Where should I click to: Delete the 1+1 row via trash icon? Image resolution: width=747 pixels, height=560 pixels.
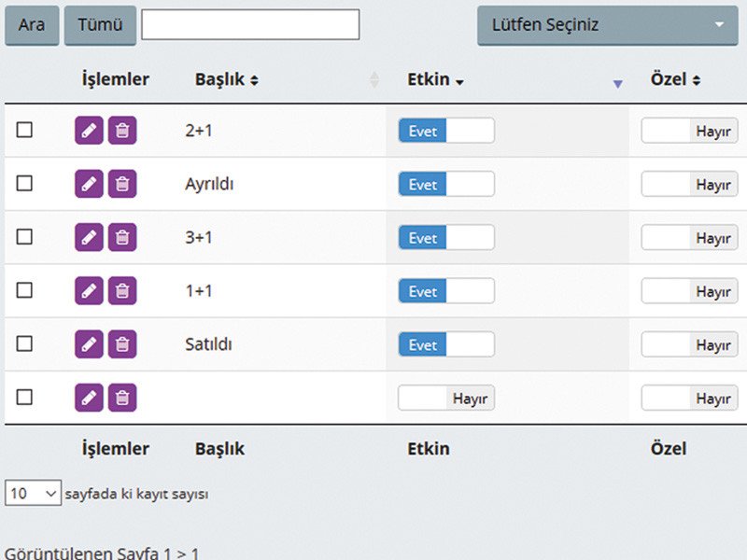122,290
